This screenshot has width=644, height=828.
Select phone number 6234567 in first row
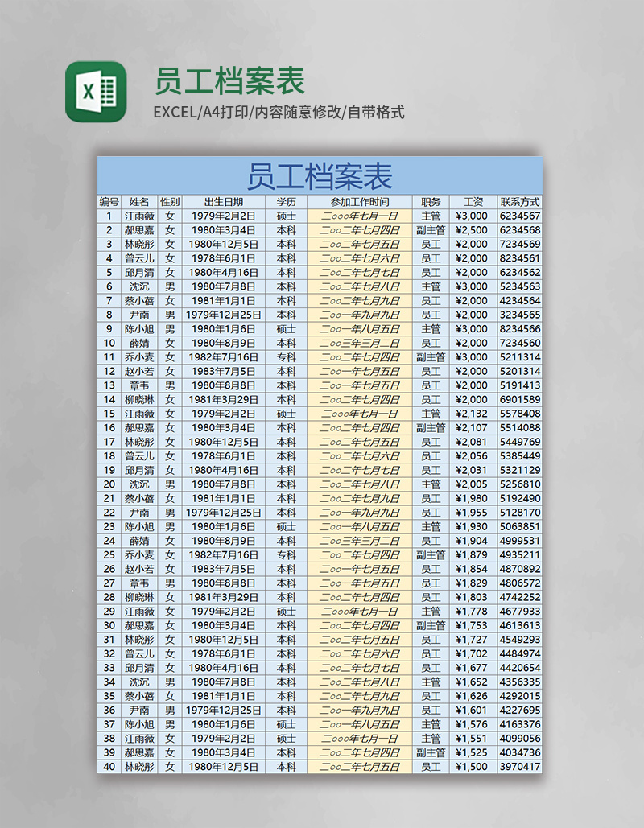pos(522,216)
